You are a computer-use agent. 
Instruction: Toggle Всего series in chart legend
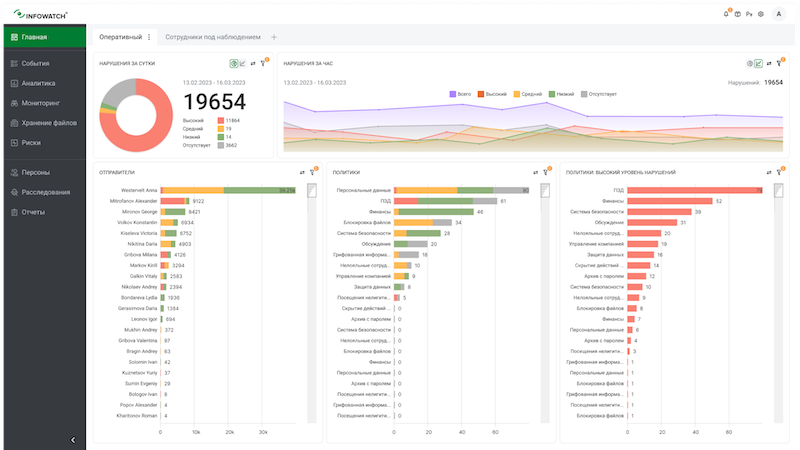(460, 94)
